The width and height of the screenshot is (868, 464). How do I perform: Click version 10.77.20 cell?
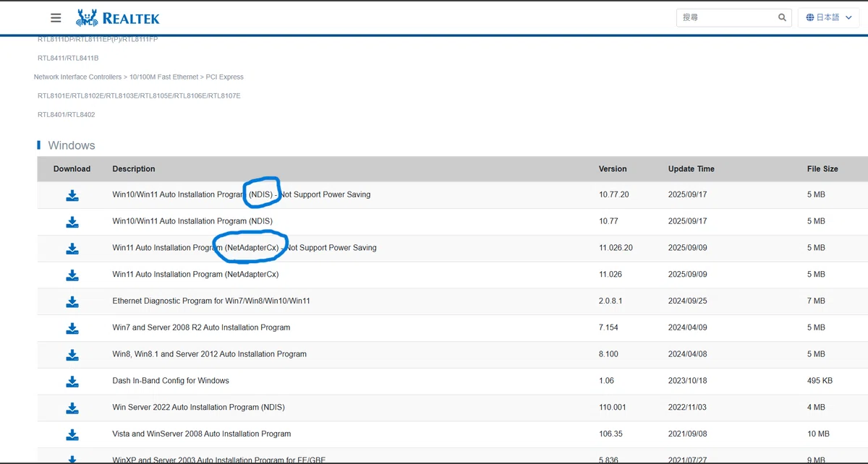click(x=614, y=194)
